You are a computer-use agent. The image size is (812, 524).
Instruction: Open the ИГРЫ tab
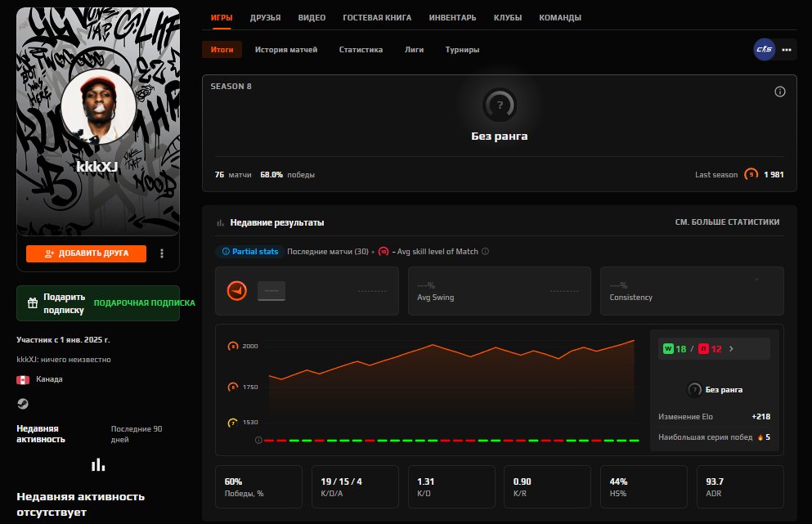(x=222, y=18)
